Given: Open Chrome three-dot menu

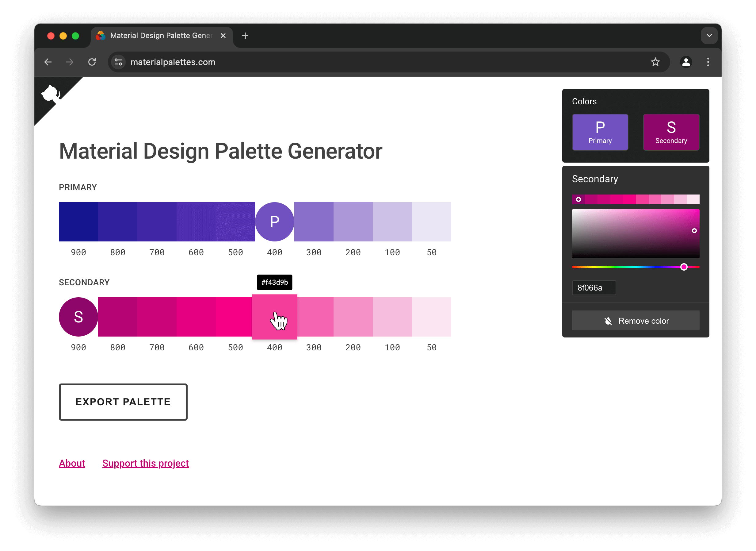Looking at the screenshot, I should [x=708, y=62].
